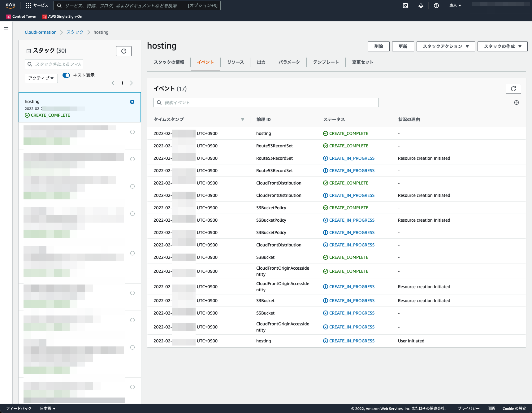Screen dimensions: 532x413
Task: Switch to スタックの情報 tab
Action: (169, 62)
